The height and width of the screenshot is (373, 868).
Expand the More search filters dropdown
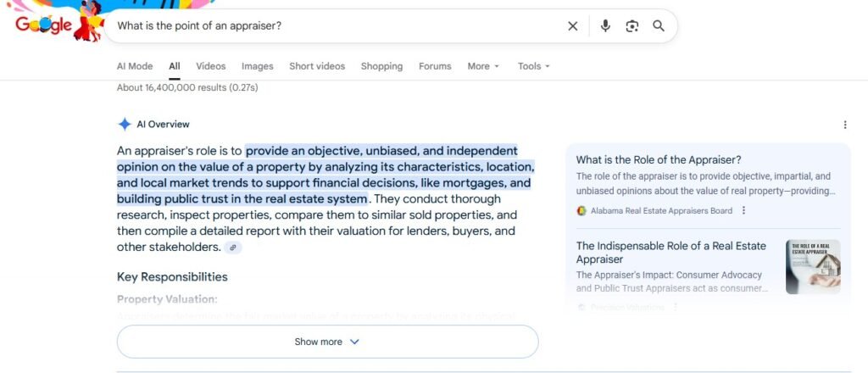483,66
